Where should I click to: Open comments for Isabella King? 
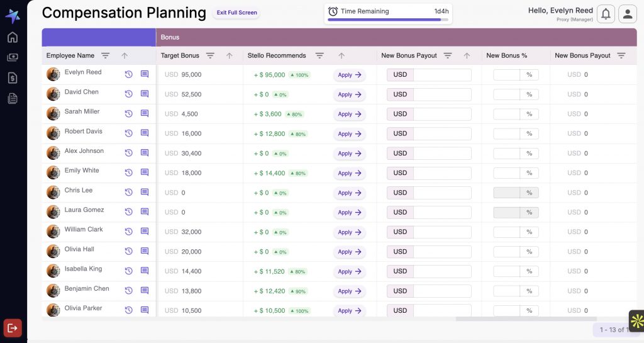coord(145,271)
